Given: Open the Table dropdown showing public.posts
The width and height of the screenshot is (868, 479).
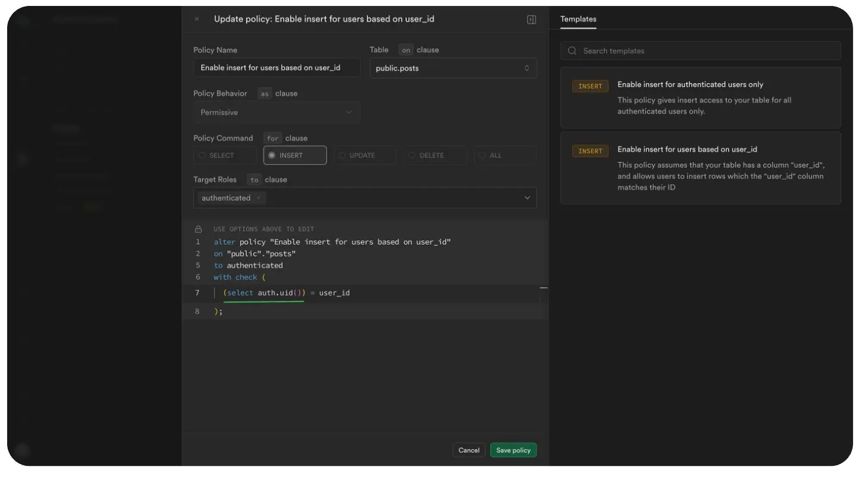Looking at the screenshot, I should pyautogui.click(x=453, y=68).
